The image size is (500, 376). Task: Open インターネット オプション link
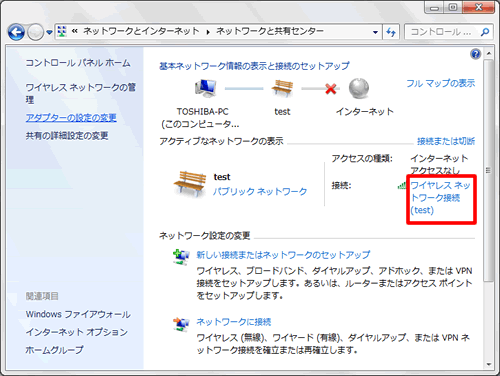pyautogui.click(x=76, y=332)
